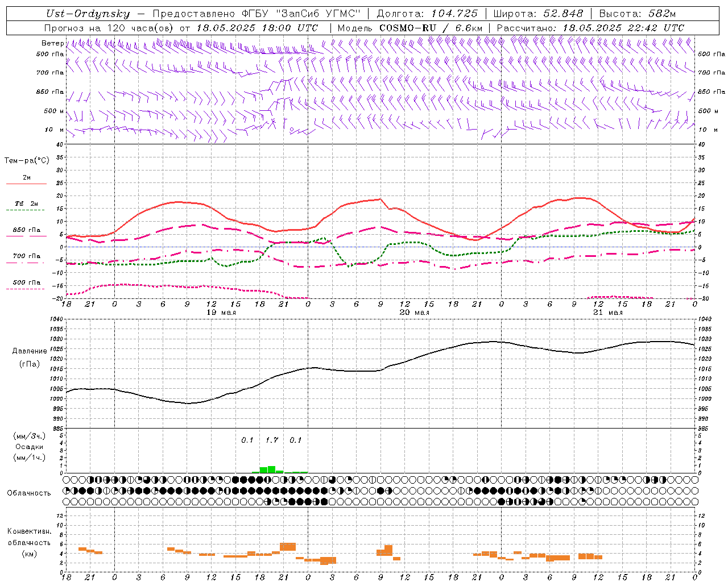This screenshot has height=582, width=728.
Task: Click the Ветер wind panel label
Action: point(52,43)
